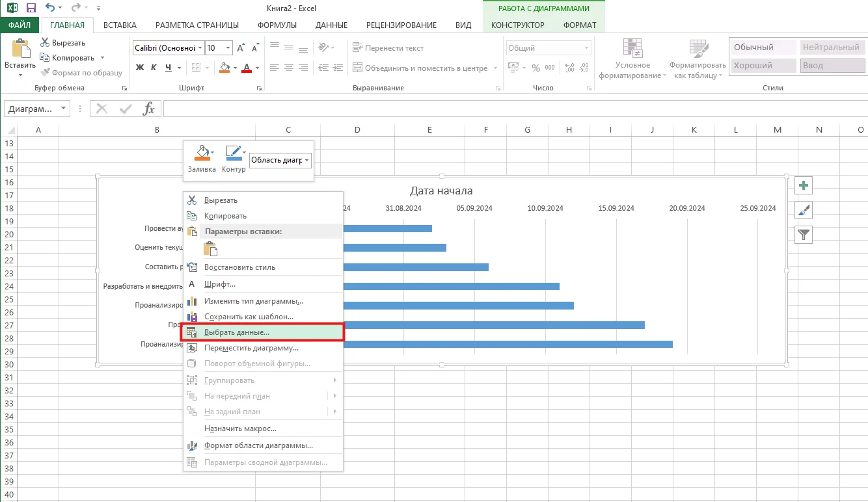Click the Контур outline pen icon
This screenshot has width=868, height=502.
click(233, 153)
